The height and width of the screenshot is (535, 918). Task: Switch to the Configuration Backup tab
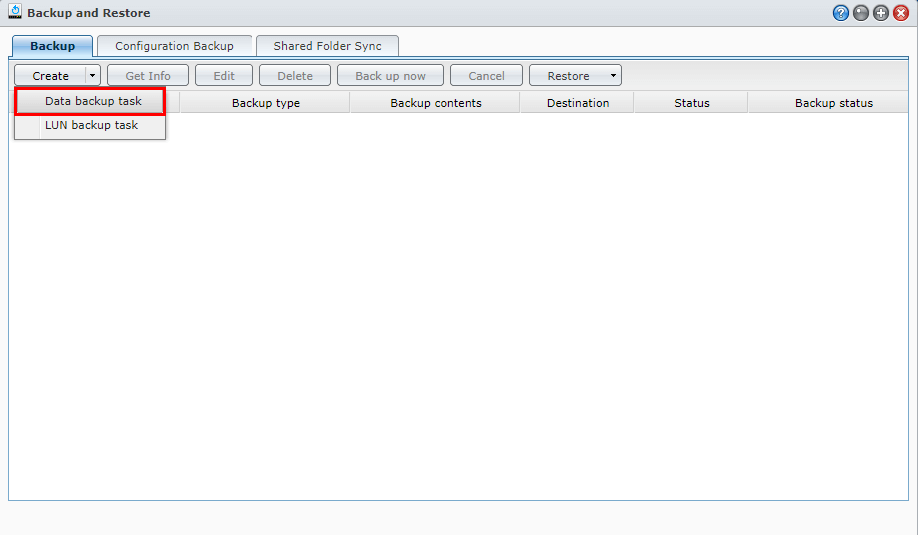click(x=174, y=46)
